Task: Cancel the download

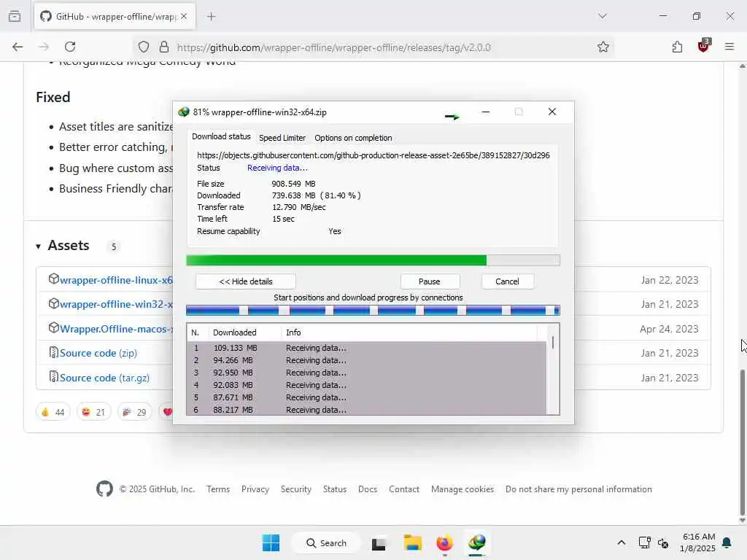Action: [x=508, y=281]
